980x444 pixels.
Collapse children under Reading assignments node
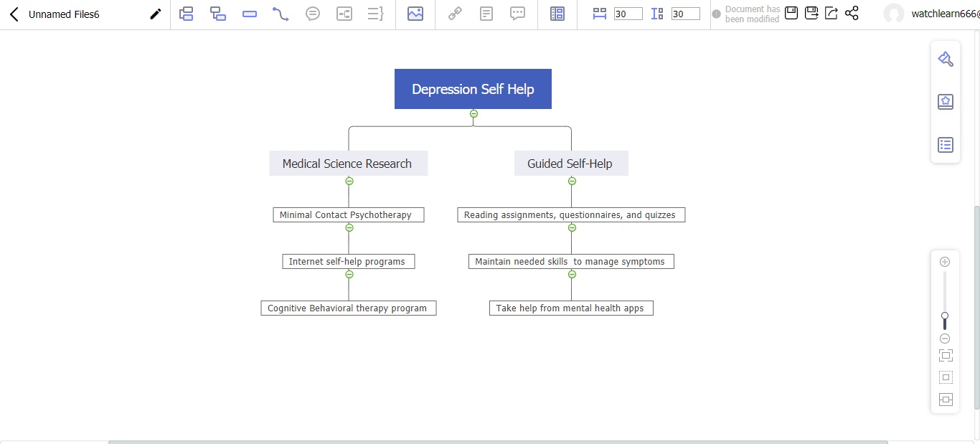point(572,228)
